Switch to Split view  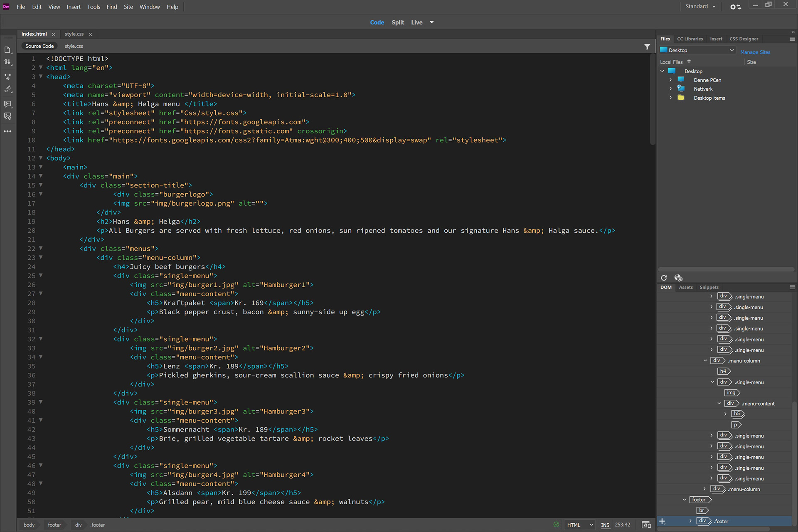(398, 22)
